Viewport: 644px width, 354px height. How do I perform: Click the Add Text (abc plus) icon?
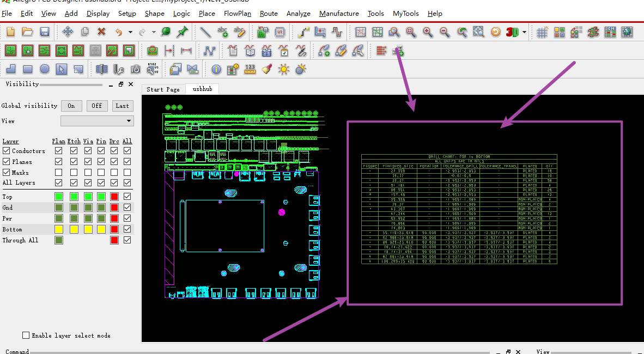coord(222,32)
